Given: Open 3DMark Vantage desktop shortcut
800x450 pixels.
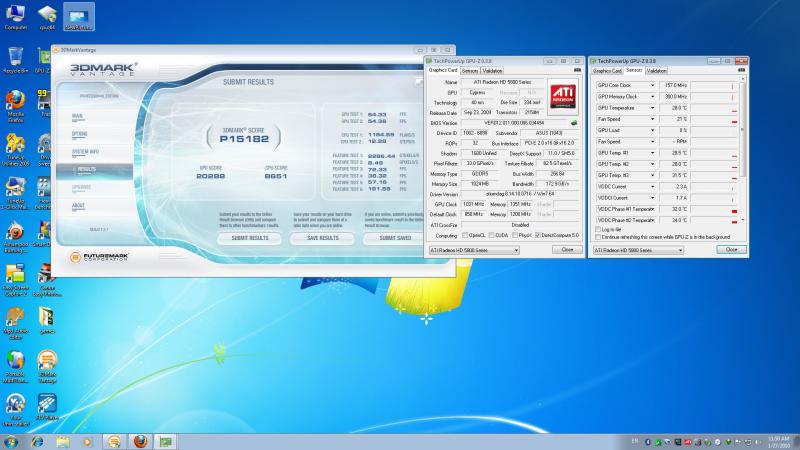Looking at the screenshot, I should [x=47, y=366].
